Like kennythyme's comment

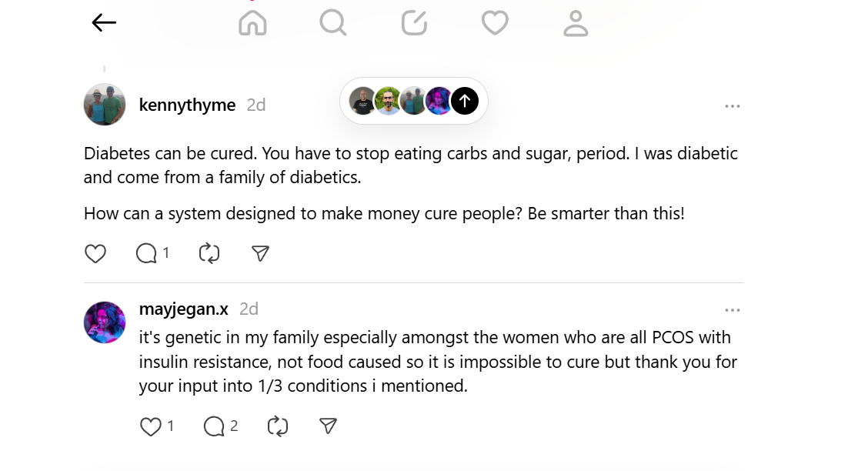[95, 252]
